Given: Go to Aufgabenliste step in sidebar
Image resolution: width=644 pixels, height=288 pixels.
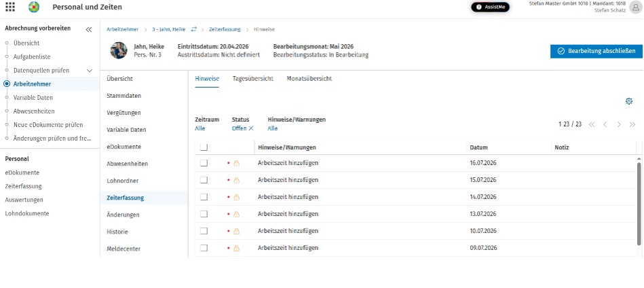Looking at the screenshot, I should (32, 56).
